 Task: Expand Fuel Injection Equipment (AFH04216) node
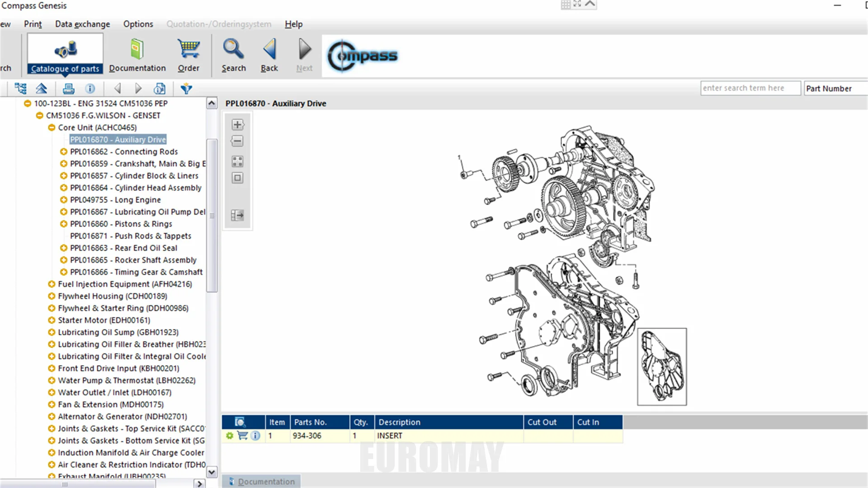click(52, 284)
